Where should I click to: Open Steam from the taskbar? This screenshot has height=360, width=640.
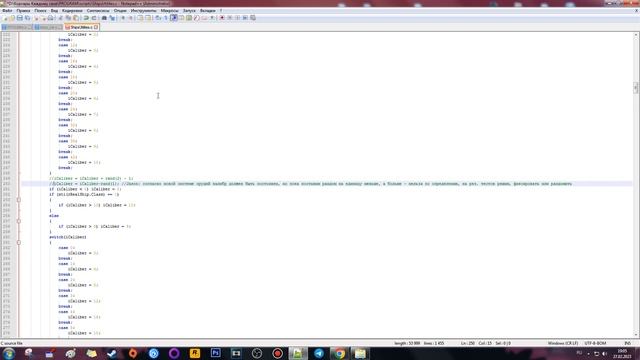point(112,353)
